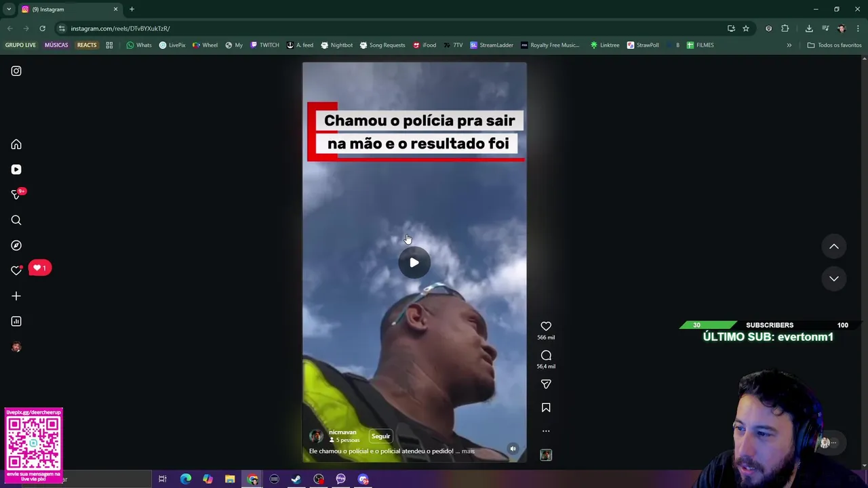Open a new browser tab
Viewport: 868px width, 488px height.
[x=132, y=9]
